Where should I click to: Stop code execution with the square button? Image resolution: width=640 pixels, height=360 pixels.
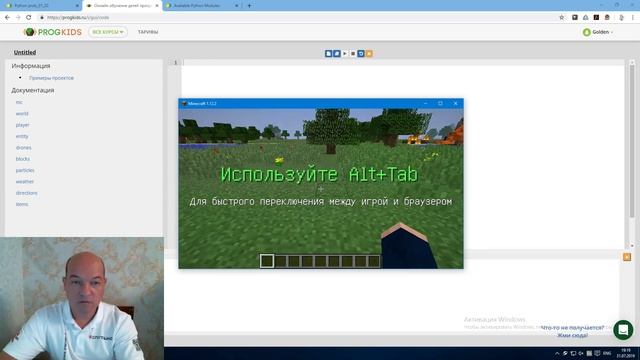[353, 53]
